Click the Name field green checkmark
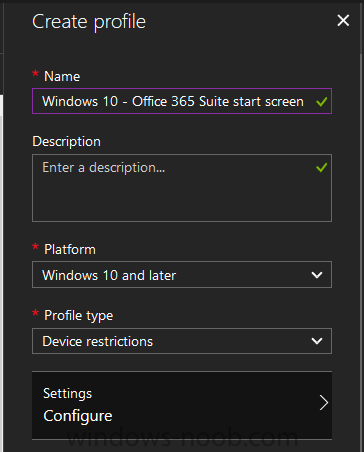This screenshot has height=452, width=364. coord(321,102)
